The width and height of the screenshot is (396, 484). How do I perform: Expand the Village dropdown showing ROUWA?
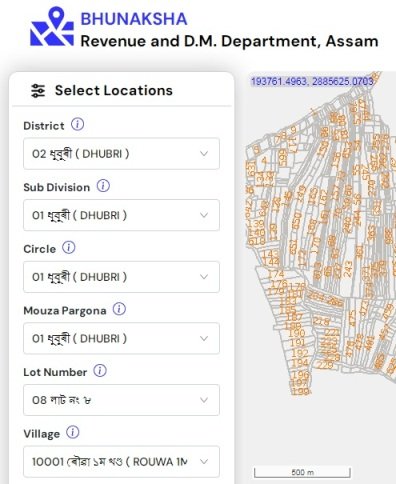[121, 462]
